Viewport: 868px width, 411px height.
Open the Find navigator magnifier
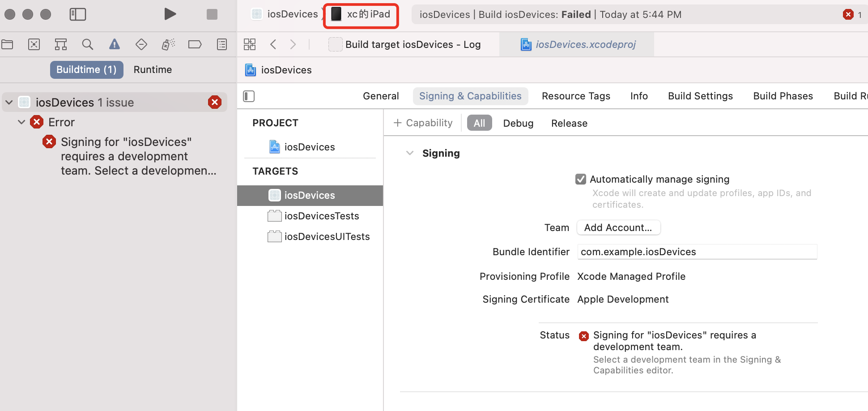88,44
